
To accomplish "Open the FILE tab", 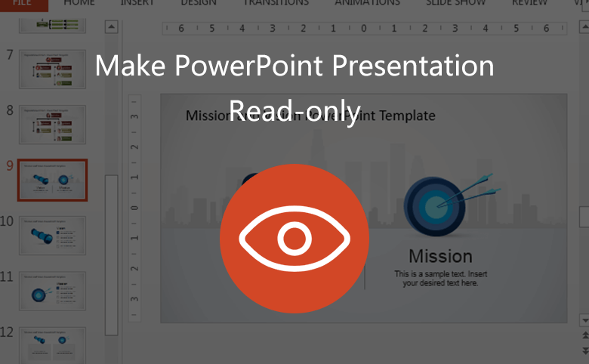I will 23,4.
